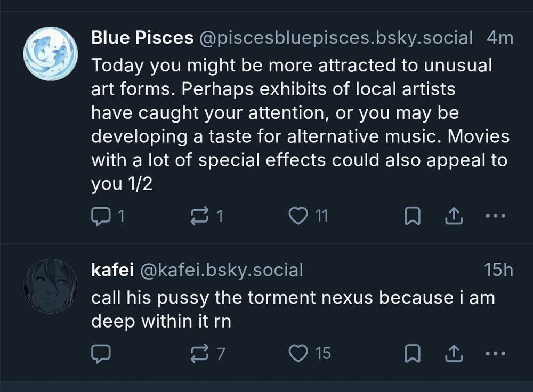This screenshot has width=533, height=392.
Task: Like the Blue Pisces horoscope post
Action: [x=298, y=216]
